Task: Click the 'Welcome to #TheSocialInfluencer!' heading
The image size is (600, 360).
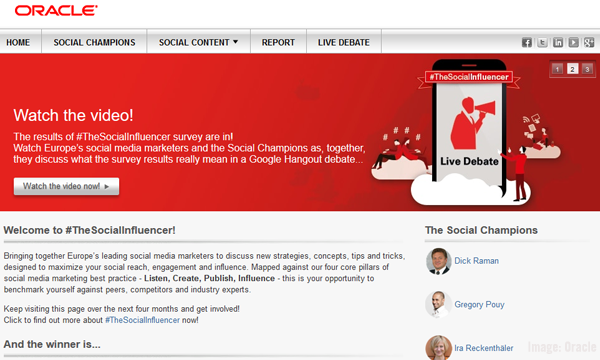Action: (90, 230)
